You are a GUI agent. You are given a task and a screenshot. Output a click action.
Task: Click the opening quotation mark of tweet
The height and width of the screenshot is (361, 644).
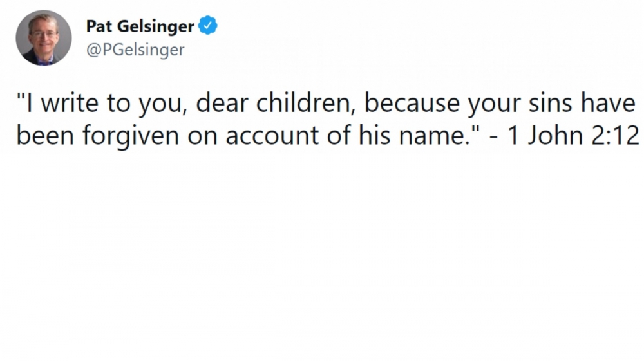click(x=21, y=97)
